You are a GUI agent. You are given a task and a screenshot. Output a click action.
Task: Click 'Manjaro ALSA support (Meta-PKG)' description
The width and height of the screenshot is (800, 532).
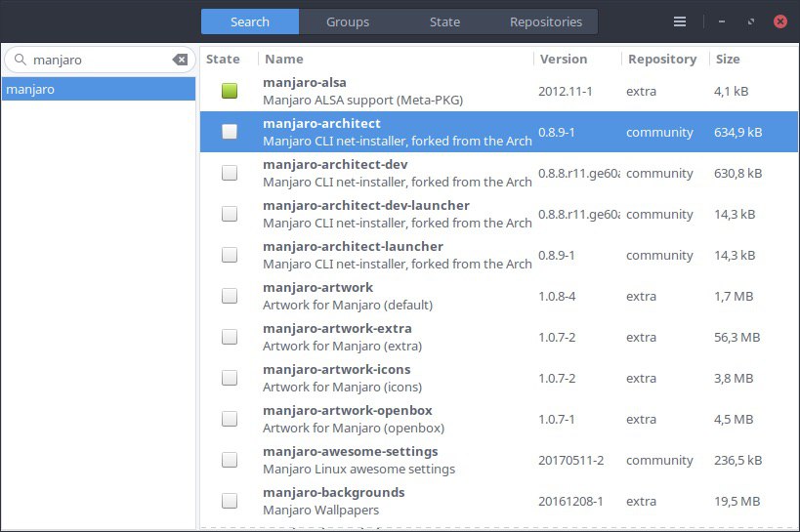[362, 100]
